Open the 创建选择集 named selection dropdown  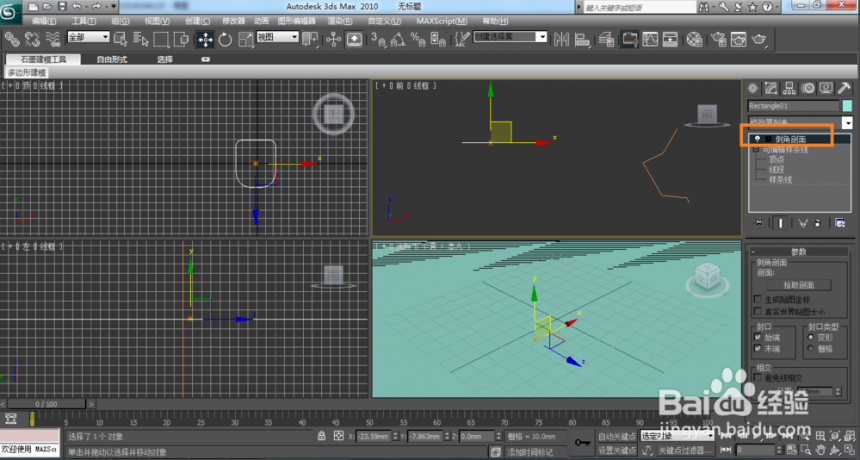pos(510,37)
